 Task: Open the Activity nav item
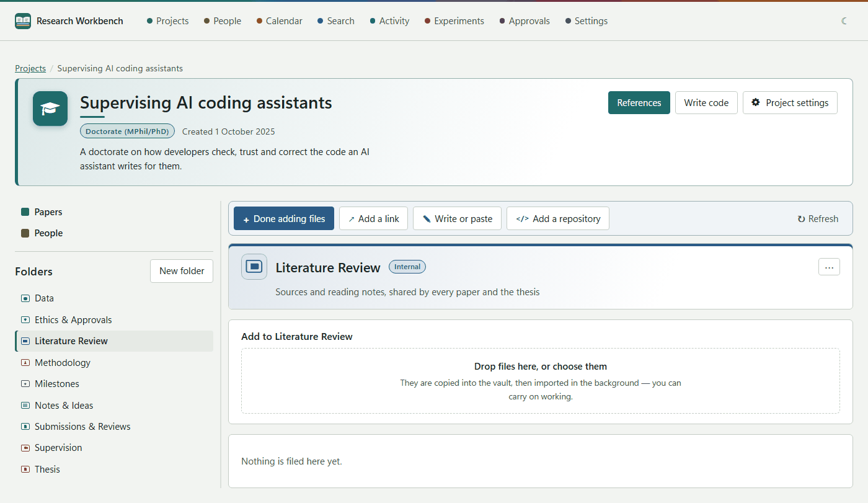pyautogui.click(x=389, y=21)
